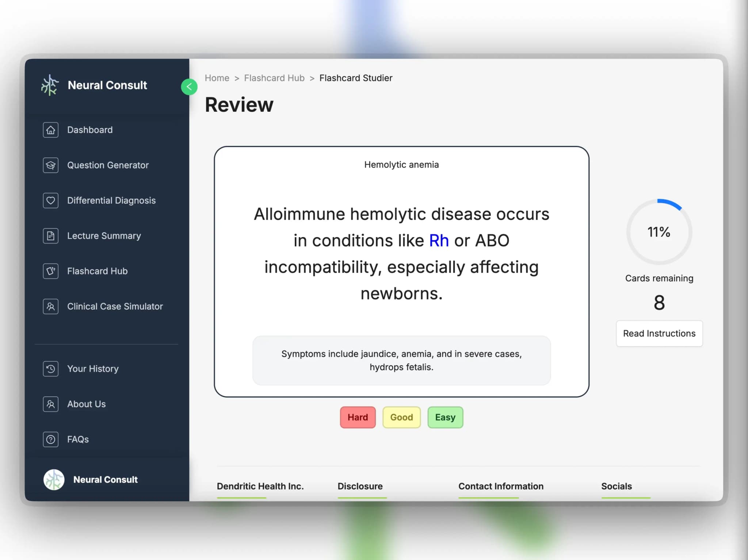Select the Differential Diagnosis icon
This screenshot has height=560, width=748.
pos(51,200)
